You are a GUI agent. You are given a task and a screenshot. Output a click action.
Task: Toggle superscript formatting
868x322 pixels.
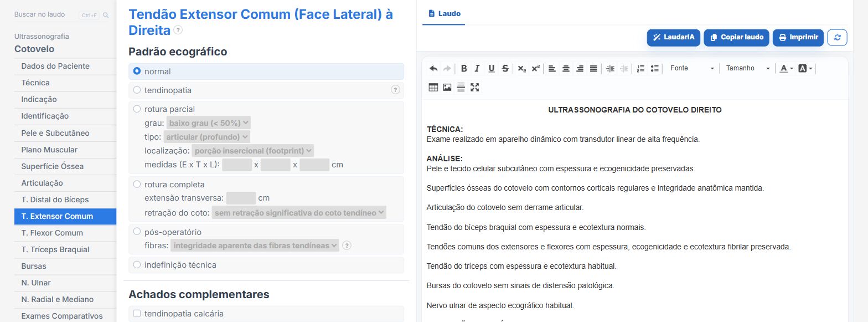point(535,69)
